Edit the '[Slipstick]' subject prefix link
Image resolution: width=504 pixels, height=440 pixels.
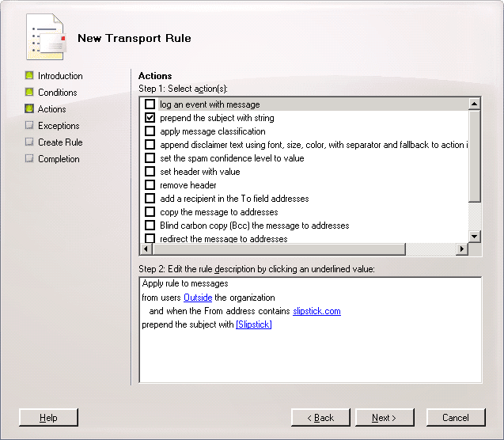coord(254,324)
